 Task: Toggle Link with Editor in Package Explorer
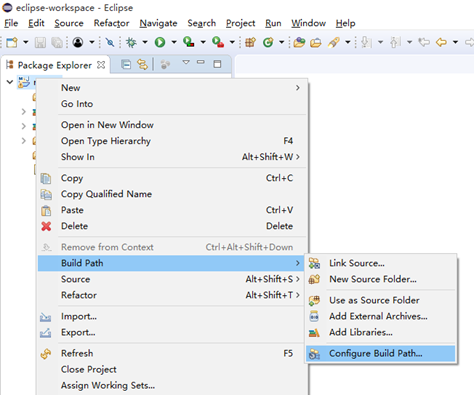tap(142, 64)
